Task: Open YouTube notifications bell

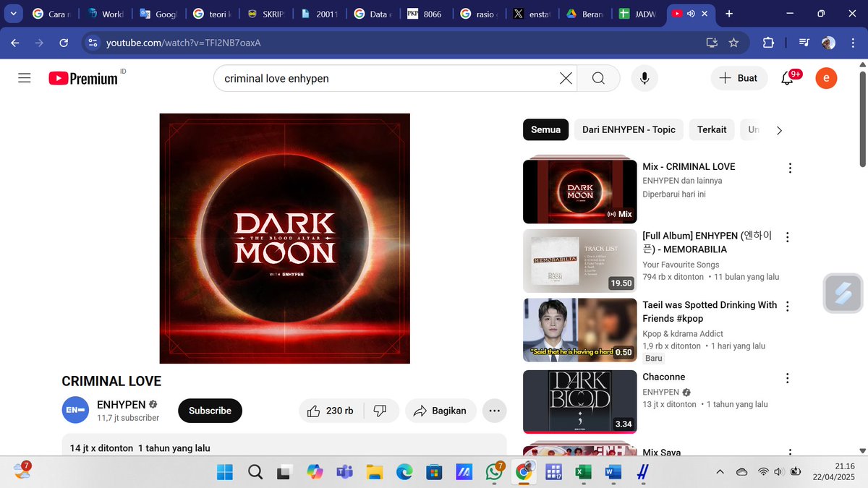Action: click(x=788, y=78)
